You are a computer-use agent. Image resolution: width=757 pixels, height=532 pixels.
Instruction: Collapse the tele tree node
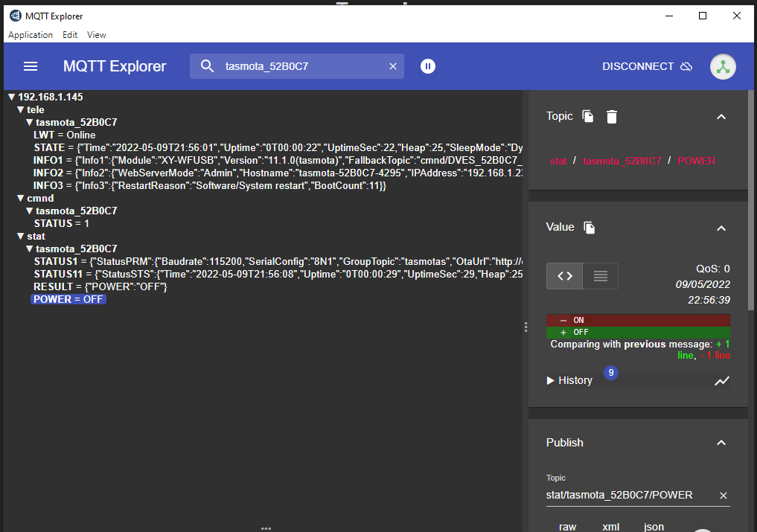pyautogui.click(x=20, y=109)
